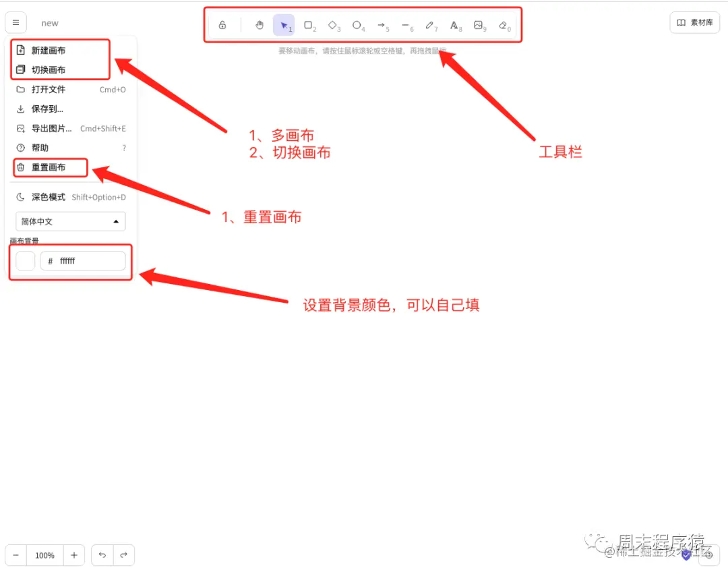The height and width of the screenshot is (574, 728).
Task: Choose 打开文件 menu item
Action: pos(71,89)
